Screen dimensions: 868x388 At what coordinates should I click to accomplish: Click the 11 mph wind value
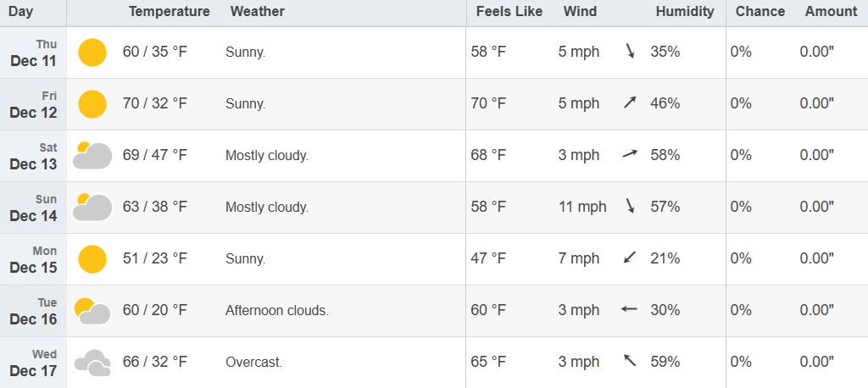point(582,207)
